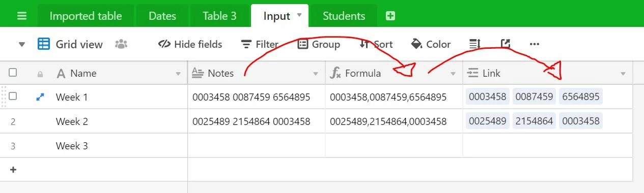Click row number 3
644x193 pixels.
[13, 146]
